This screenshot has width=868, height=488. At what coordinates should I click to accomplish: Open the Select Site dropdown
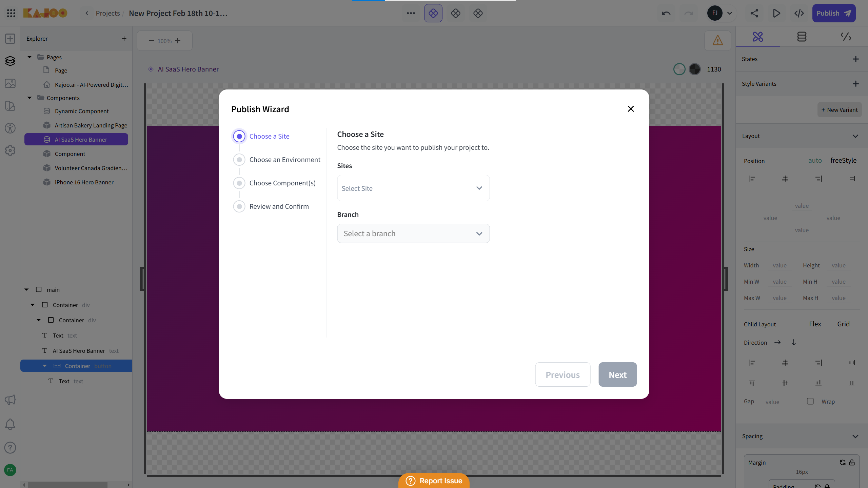(413, 188)
